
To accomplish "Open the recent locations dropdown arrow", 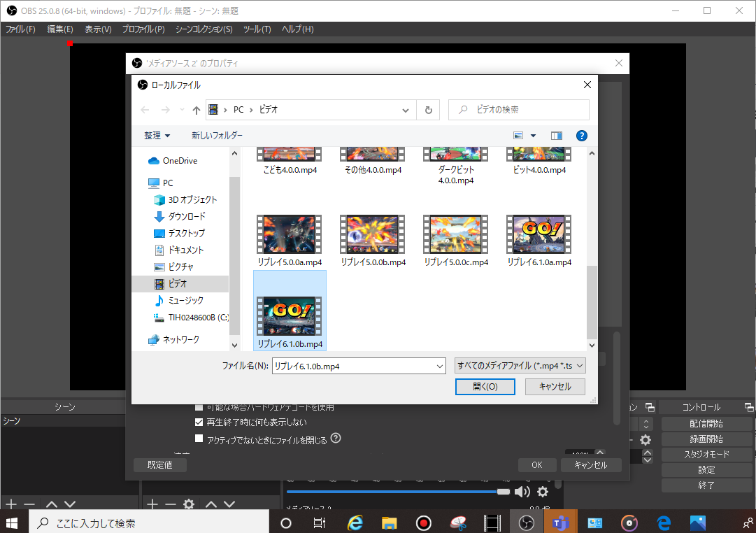I will [x=182, y=110].
